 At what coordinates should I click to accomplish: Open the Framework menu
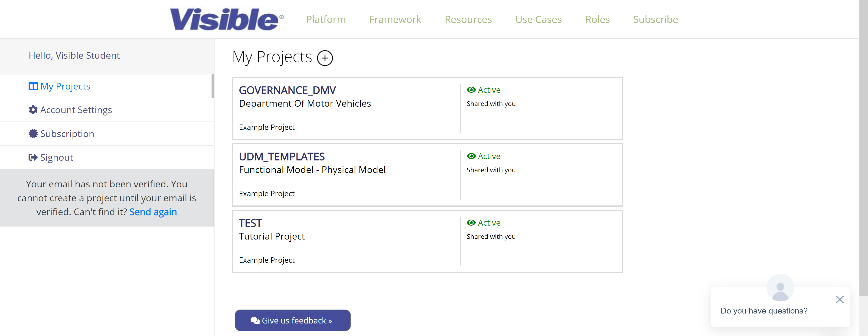pyautogui.click(x=395, y=19)
